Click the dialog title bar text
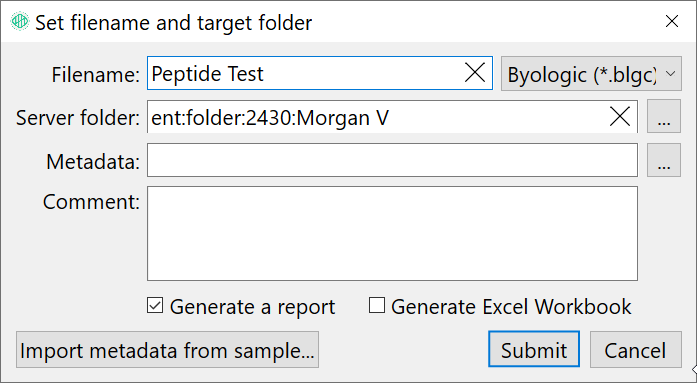The width and height of the screenshot is (697, 383). 174,22
